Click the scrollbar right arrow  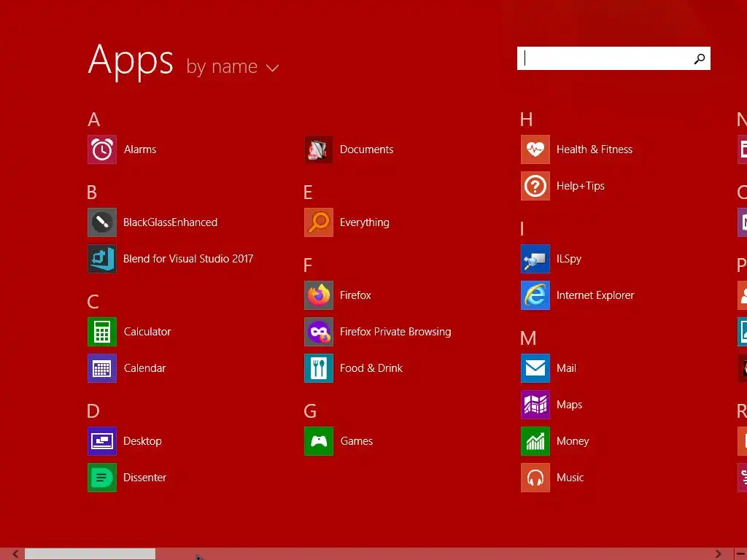coord(718,554)
